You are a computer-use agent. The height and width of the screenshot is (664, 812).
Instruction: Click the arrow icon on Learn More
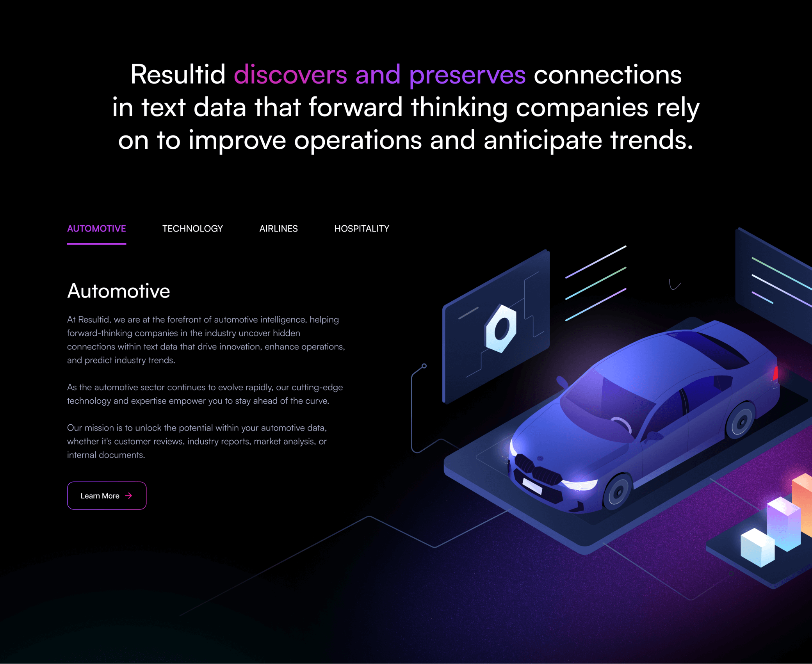(x=131, y=495)
